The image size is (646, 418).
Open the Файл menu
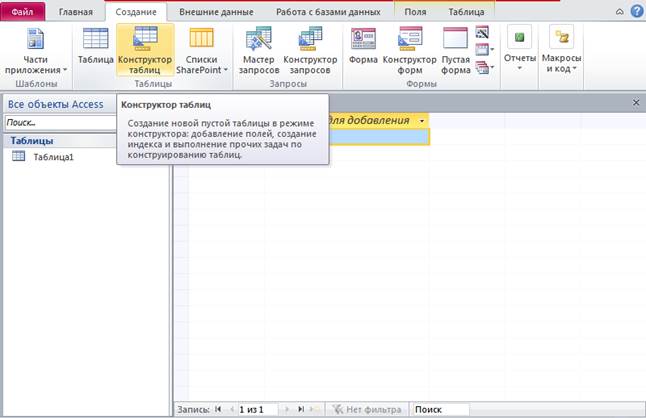click(22, 12)
